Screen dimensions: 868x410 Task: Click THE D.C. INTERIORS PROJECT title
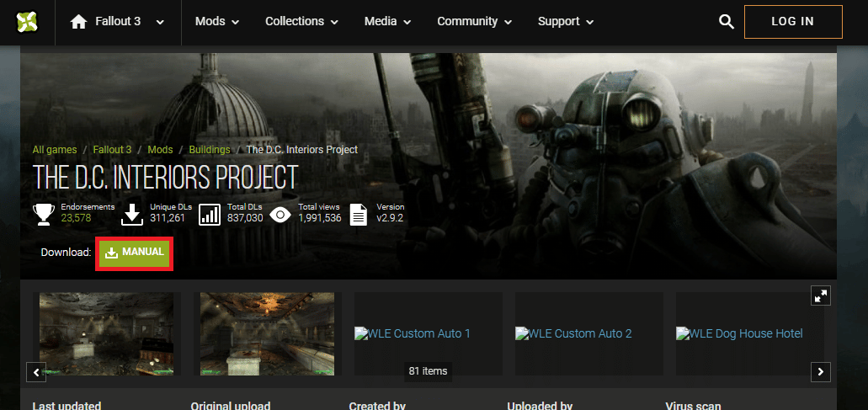pyautogui.click(x=166, y=177)
